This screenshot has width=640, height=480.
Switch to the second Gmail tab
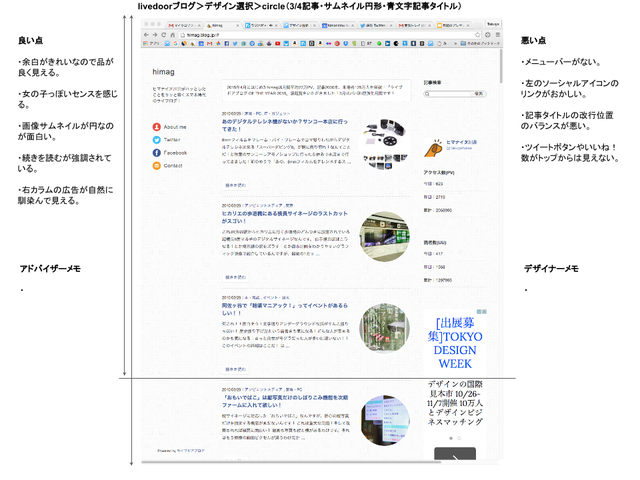415,25
